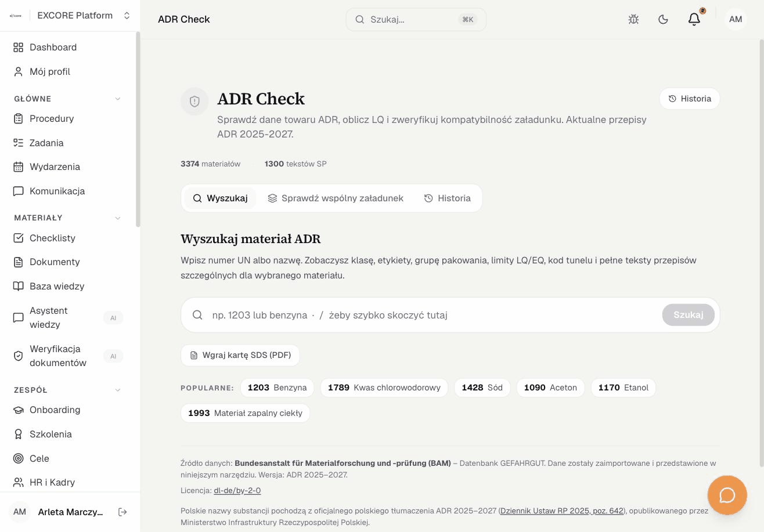Click the ADR Check shield icon
The image size is (764, 532).
(194, 102)
